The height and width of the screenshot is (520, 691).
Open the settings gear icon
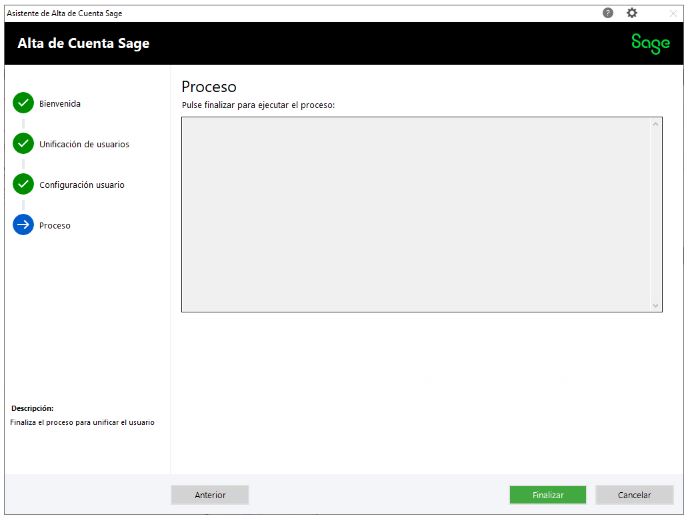point(632,13)
